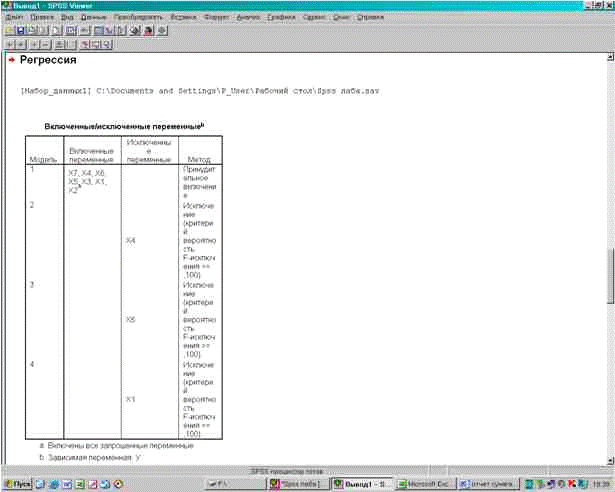Open the Анализ menu
The image size is (615, 492).
(x=246, y=17)
